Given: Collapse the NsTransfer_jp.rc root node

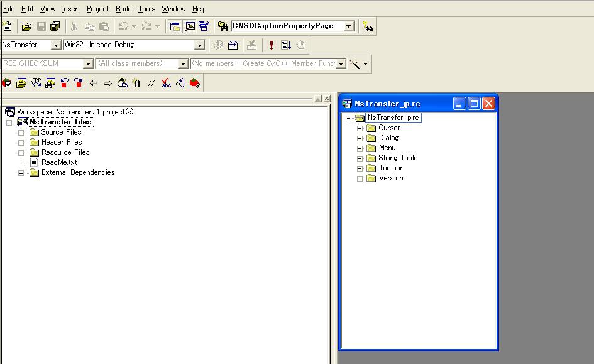Looking at the screenshot, I should coord(349,118).
